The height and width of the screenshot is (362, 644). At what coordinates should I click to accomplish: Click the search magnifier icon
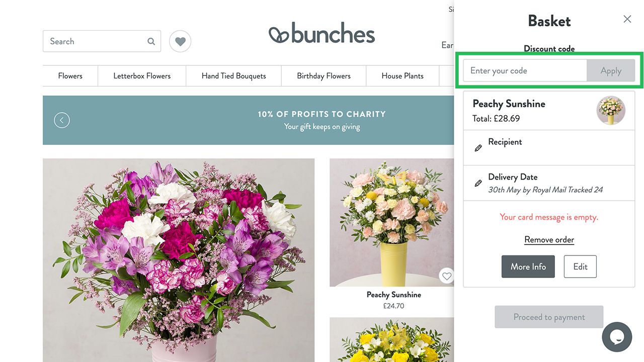(151, 42)
